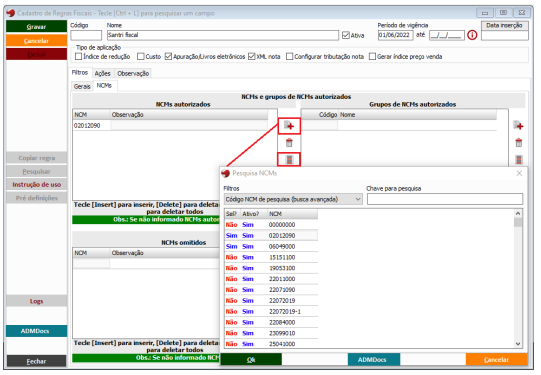Click the vigência start date 01/06/2022 field
Image resolution: width=541 pixels, height=375 pixels.
click(x=395, y=35)
